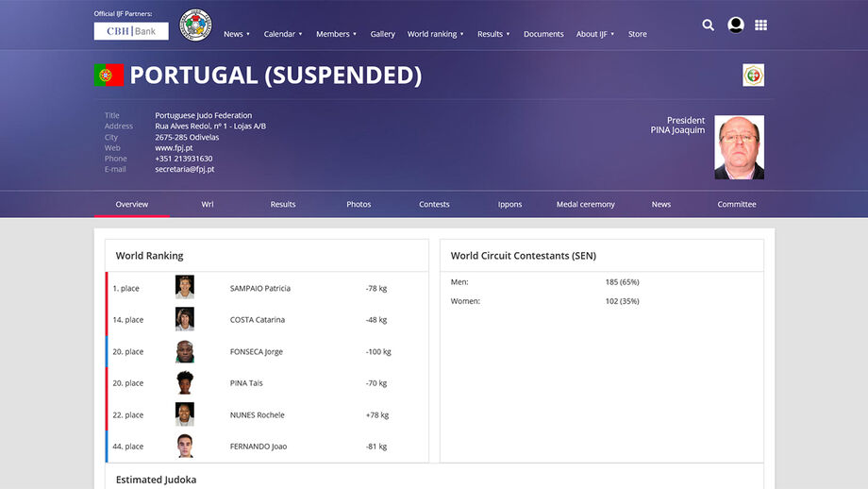This screenshot has width=868, height=489.
Task: Click the secretaria@fpj.pt email link
Action: (184, 170)
